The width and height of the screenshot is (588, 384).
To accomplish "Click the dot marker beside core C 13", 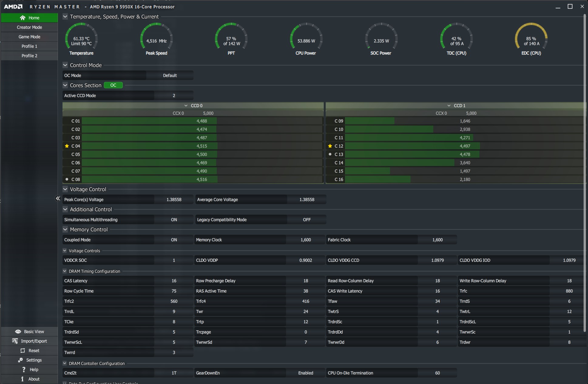I will click(330, 154).
